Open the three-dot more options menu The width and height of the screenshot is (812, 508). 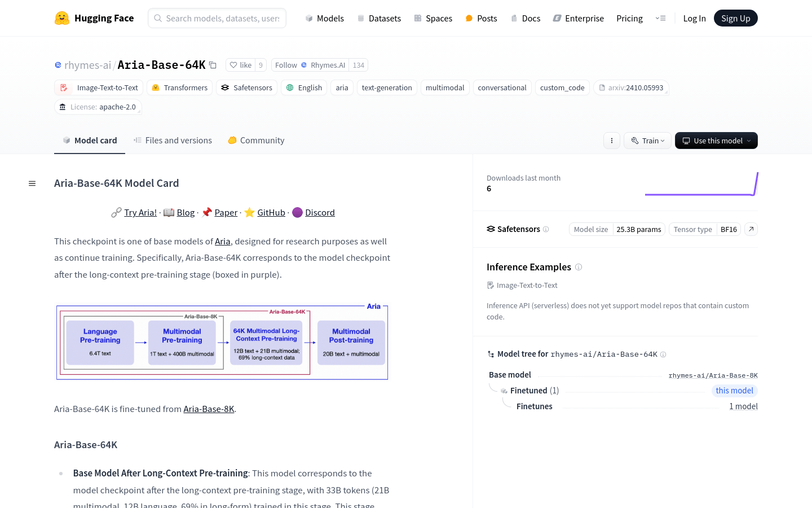[x=612, y=141]
